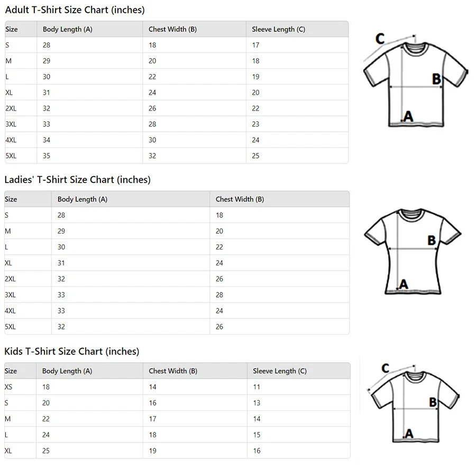Click Sleeve Length (C) header in Adult chart

click(278, 29)
